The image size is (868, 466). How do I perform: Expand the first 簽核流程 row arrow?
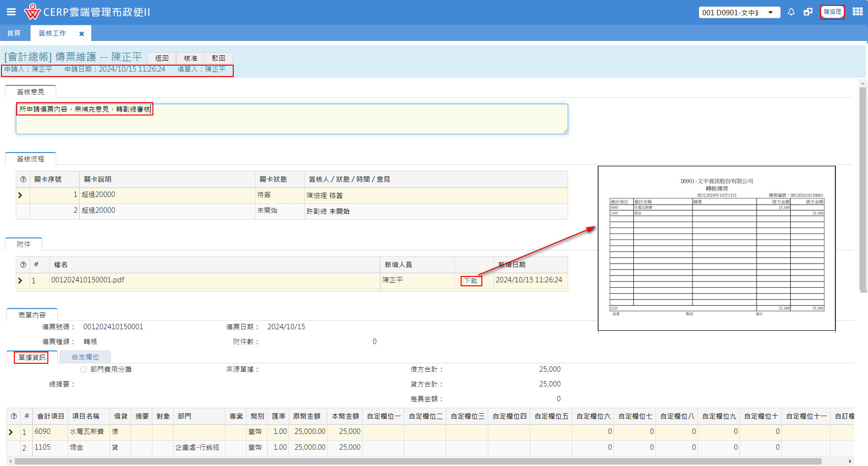tap(20, 195)
